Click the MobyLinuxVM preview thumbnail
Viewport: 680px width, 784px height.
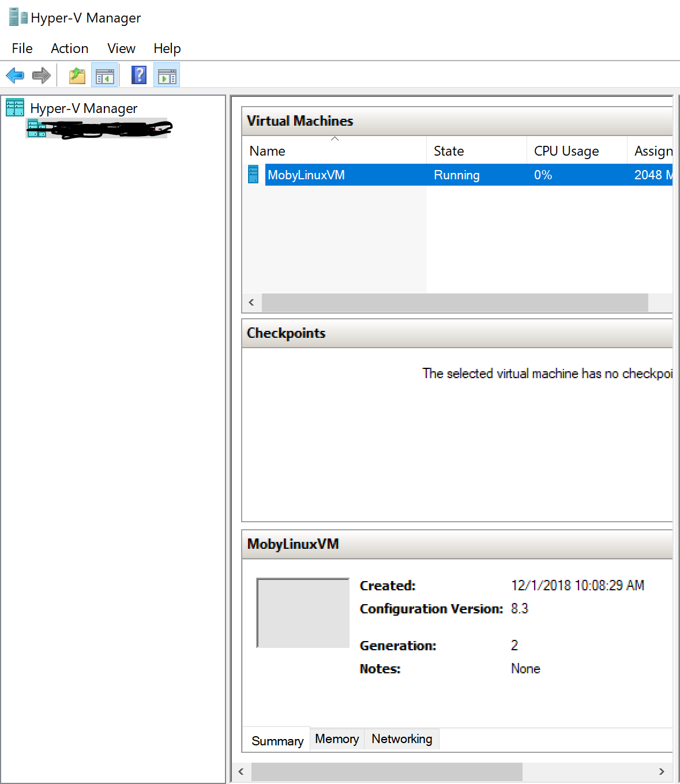point(303,613)
